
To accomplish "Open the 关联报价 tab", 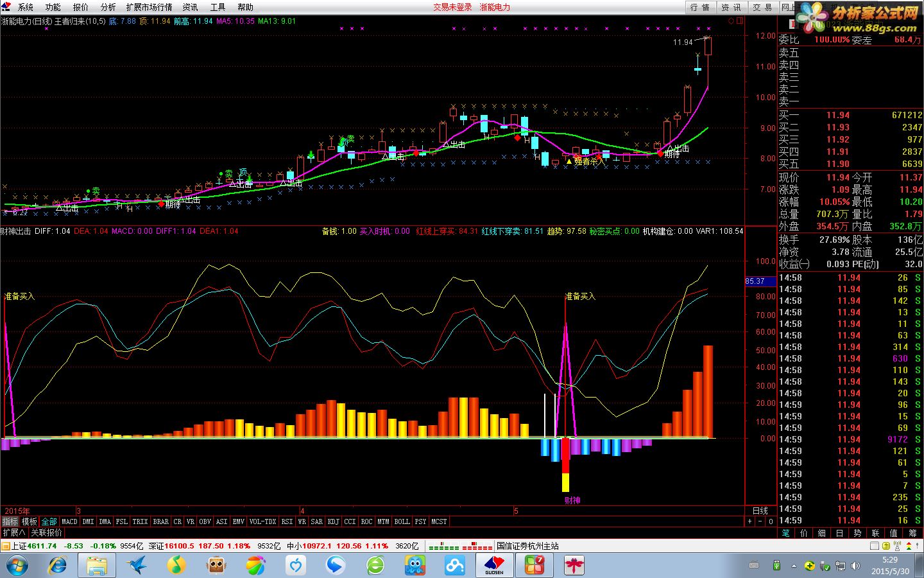I will (x=47, y=532).
